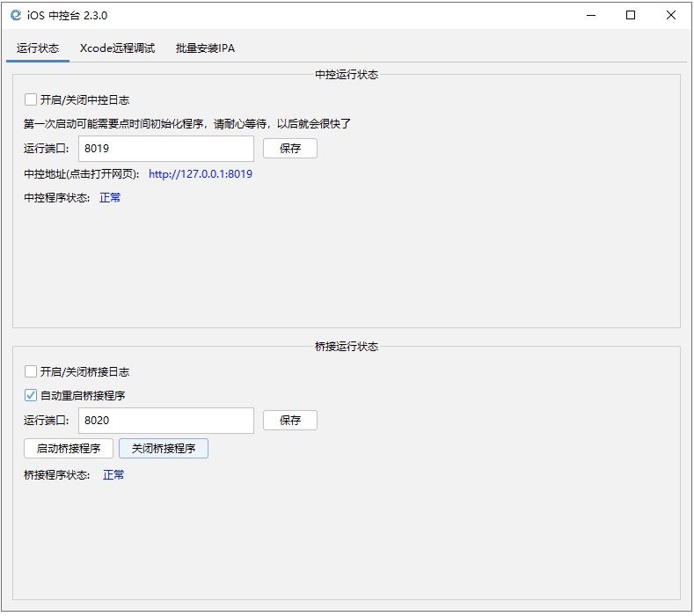Switch to the 运行状态 tab

pos(38,48)
